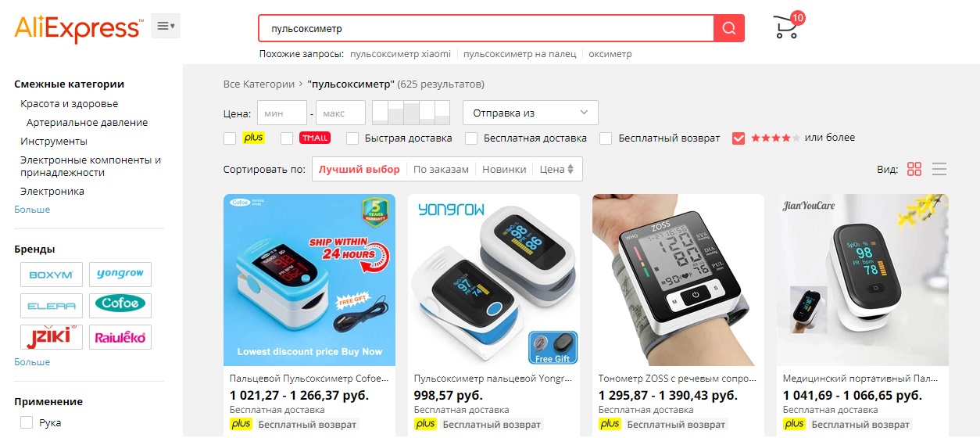The image size is (980, 438).
Task: Open the shopping cart icon
Action: coord(785,27)
